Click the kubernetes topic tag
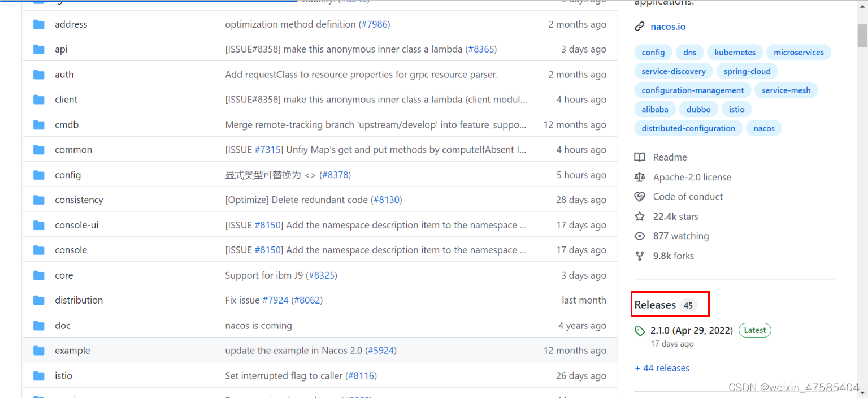868x398 pixels. pos(735,52)
